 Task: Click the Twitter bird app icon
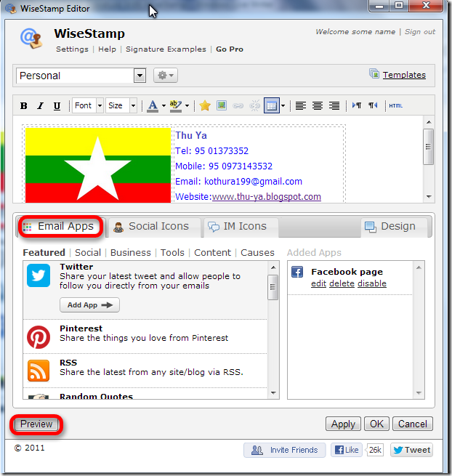[x=39, y=275]
